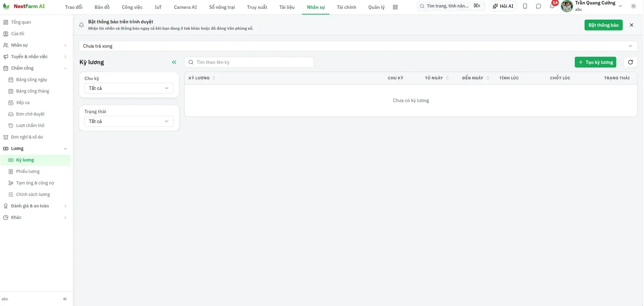Expand Nhân sự sidebar group

(35, 45)
